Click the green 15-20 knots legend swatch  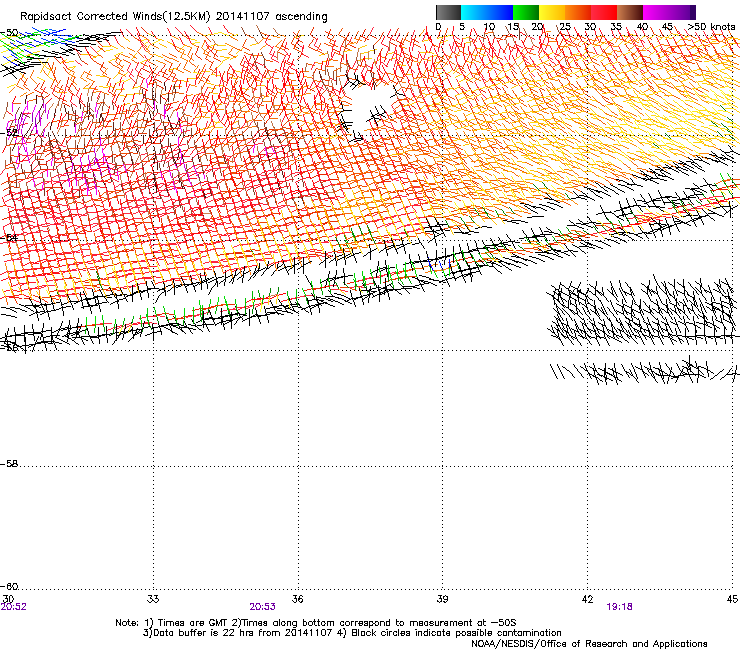[526, 12]
